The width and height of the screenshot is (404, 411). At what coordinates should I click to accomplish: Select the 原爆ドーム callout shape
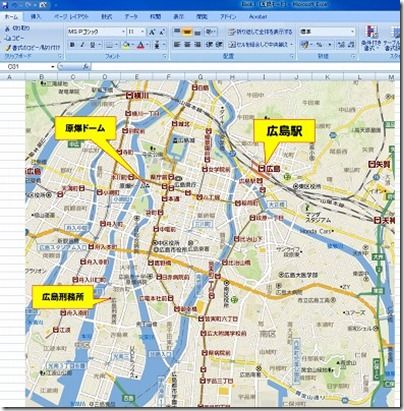click(85, 128)
